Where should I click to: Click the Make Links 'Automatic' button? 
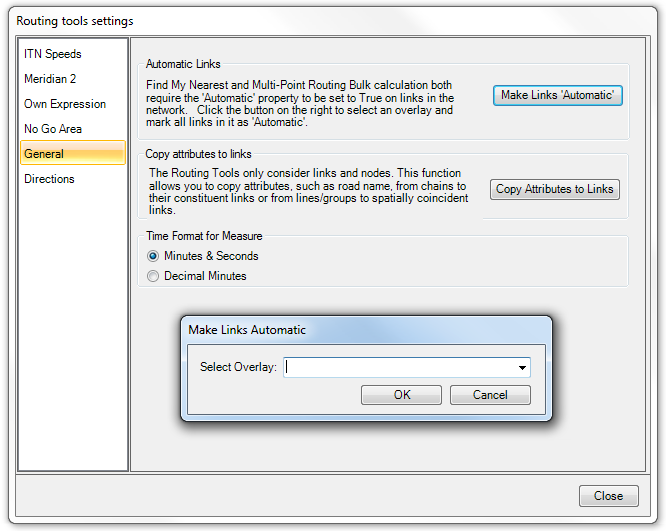coord(558,95)
